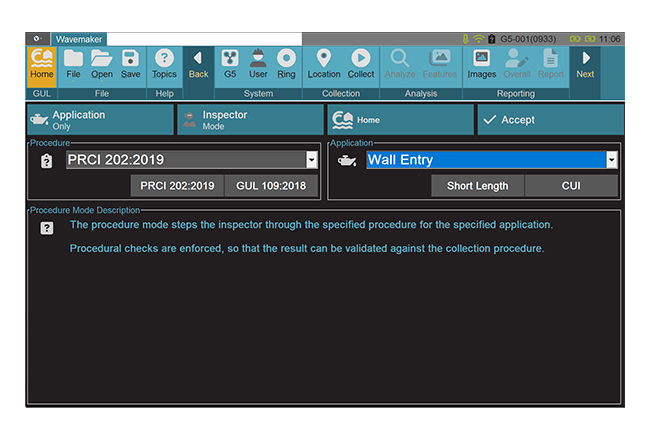Click the white title bar field
The image size is (650, 440).
click(x=204, y=39)
